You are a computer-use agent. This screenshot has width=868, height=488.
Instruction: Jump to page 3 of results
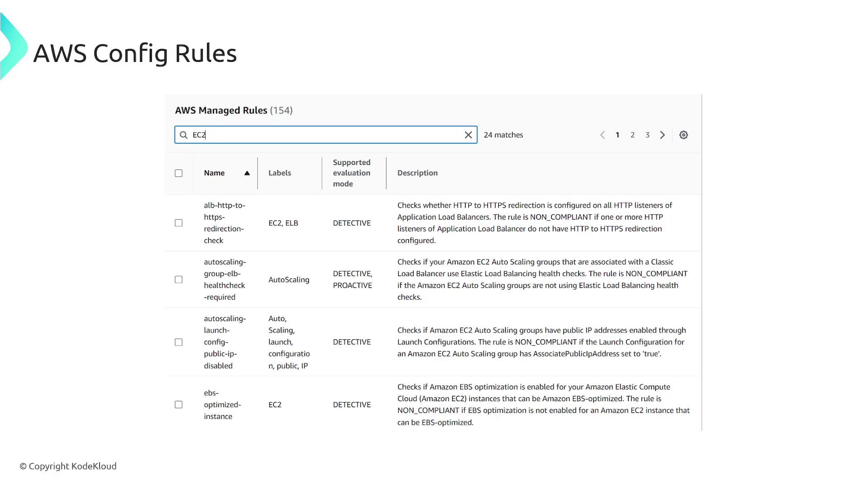[x=647, y=135]
